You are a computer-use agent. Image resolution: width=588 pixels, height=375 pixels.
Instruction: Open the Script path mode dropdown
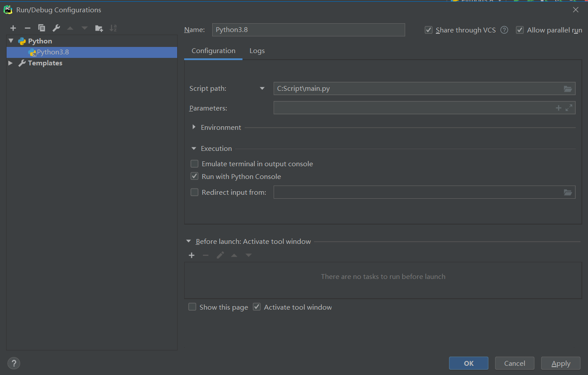[262, 88]
